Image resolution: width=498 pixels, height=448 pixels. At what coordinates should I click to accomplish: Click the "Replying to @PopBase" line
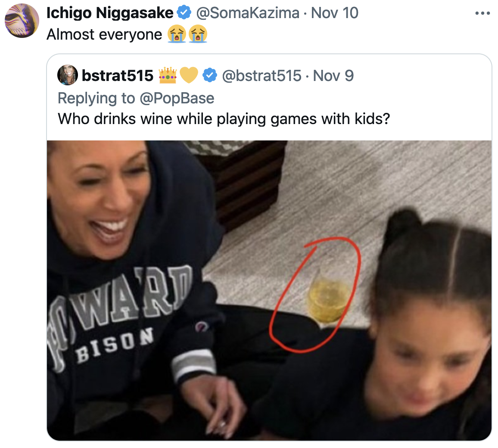click(136, 98)
